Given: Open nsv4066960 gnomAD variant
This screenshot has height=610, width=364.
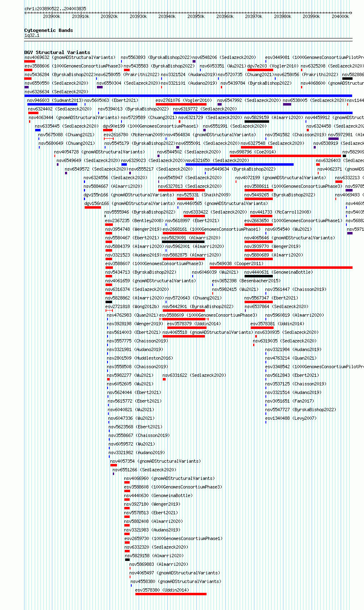Looking at the screenshot, I should (x=169, y=478).
